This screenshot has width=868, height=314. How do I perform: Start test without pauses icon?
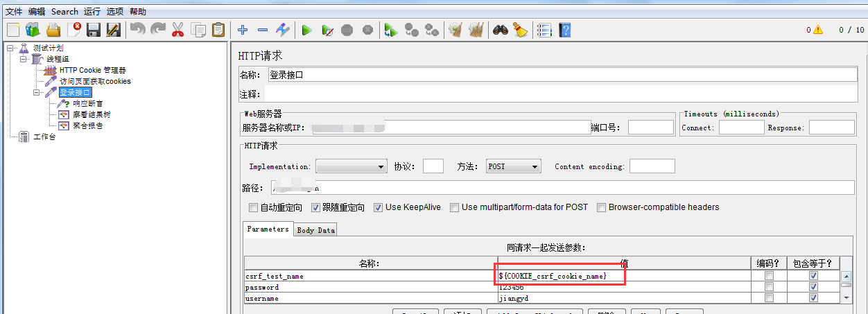327,30
